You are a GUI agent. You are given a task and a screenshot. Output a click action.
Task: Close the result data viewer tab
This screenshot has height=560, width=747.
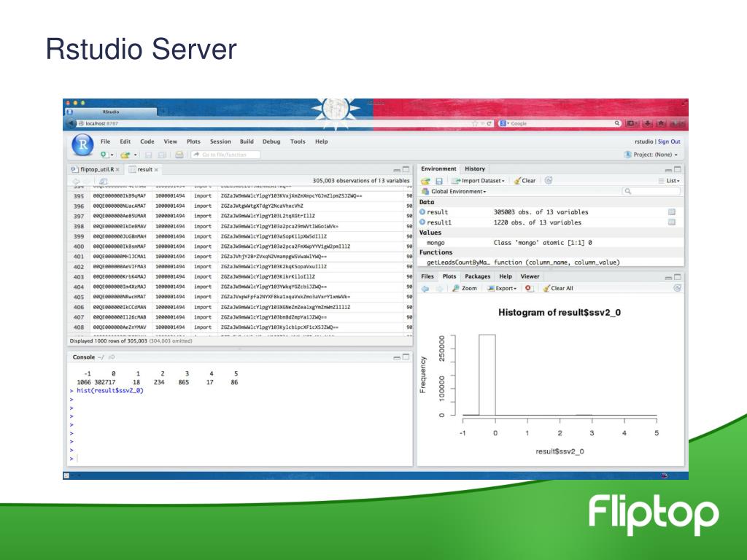tap(156, 170)
